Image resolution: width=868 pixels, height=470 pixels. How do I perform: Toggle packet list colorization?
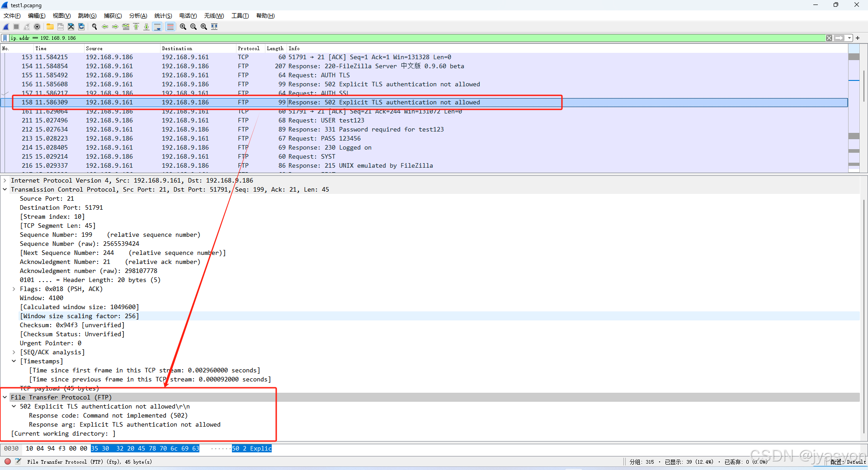170,27
